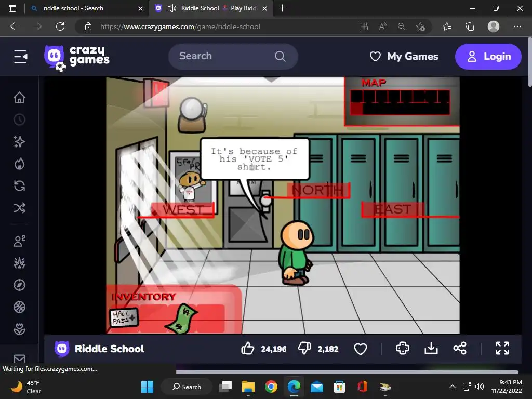Show hidden system tray icons
Viewport: 532px width, 399px height.
click(453, 387)
